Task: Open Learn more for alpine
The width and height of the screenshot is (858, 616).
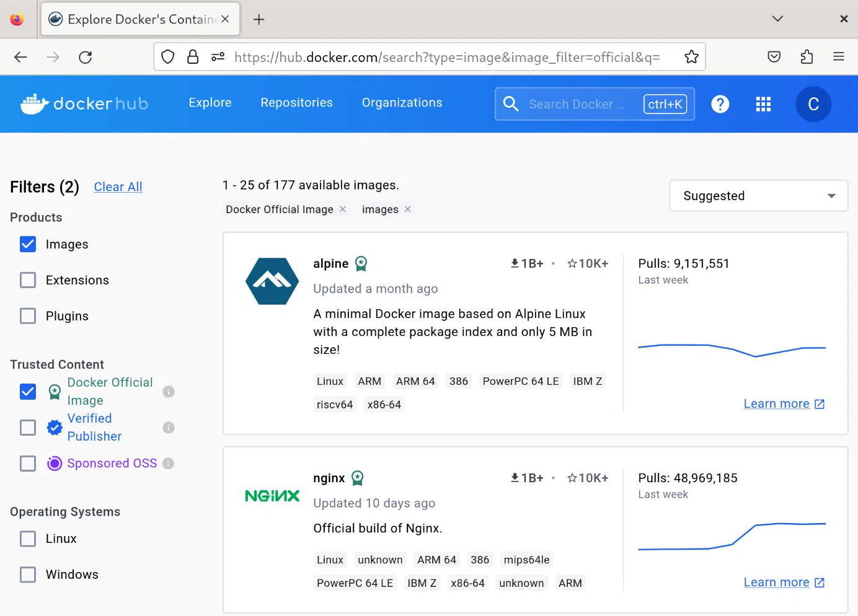Action: 776,403
